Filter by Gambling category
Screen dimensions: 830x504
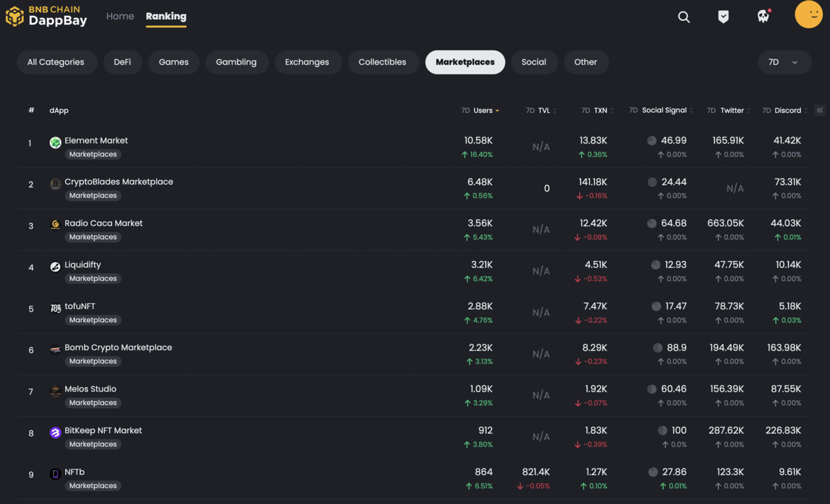[236, 62]
